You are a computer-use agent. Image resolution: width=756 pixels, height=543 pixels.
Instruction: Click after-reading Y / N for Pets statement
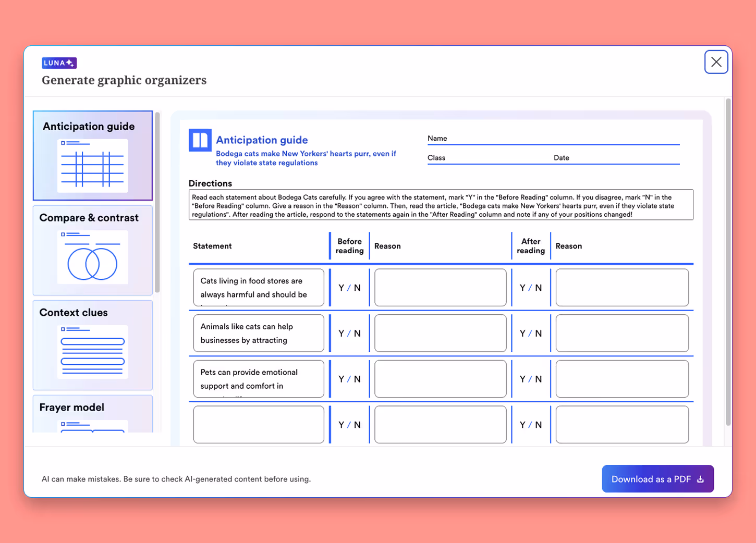click(x=531, y=379)
